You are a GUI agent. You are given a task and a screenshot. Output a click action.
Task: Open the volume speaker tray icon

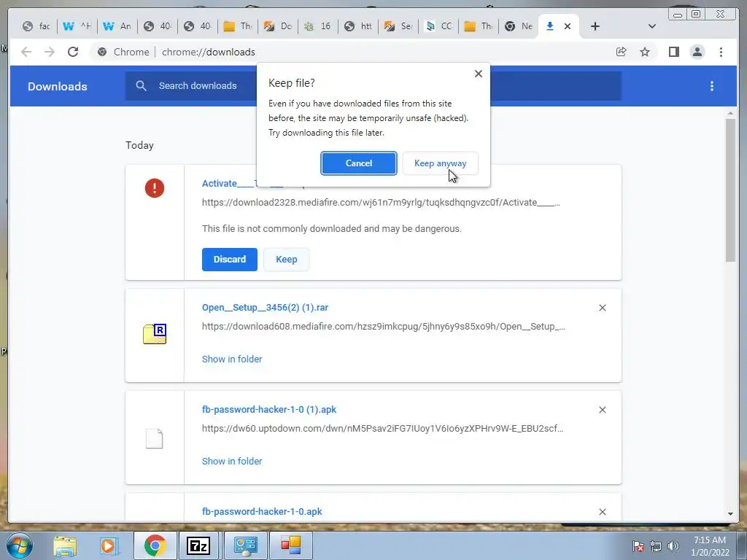point(673,546)
